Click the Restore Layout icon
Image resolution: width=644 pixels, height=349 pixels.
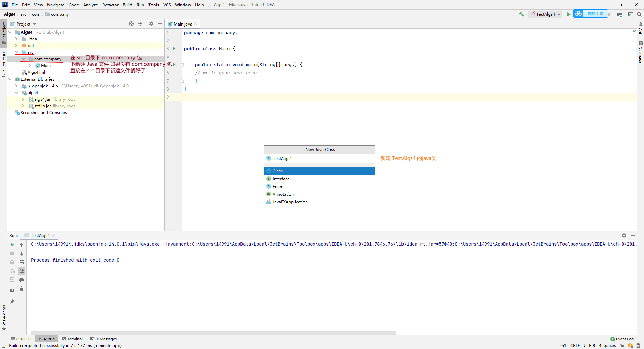click(x=12, y=291)
